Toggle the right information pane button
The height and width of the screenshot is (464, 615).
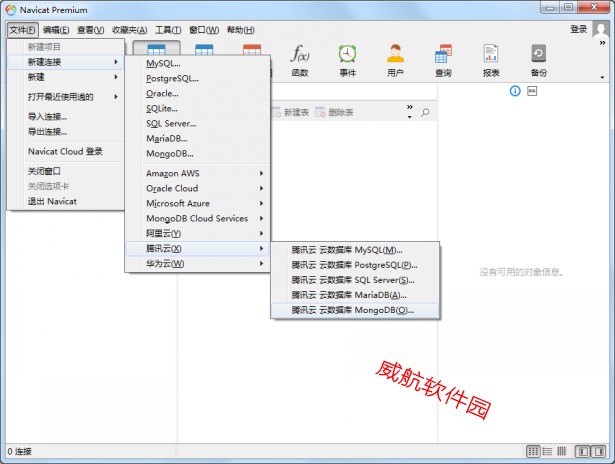pyautogui.click(x=600, y=452)
